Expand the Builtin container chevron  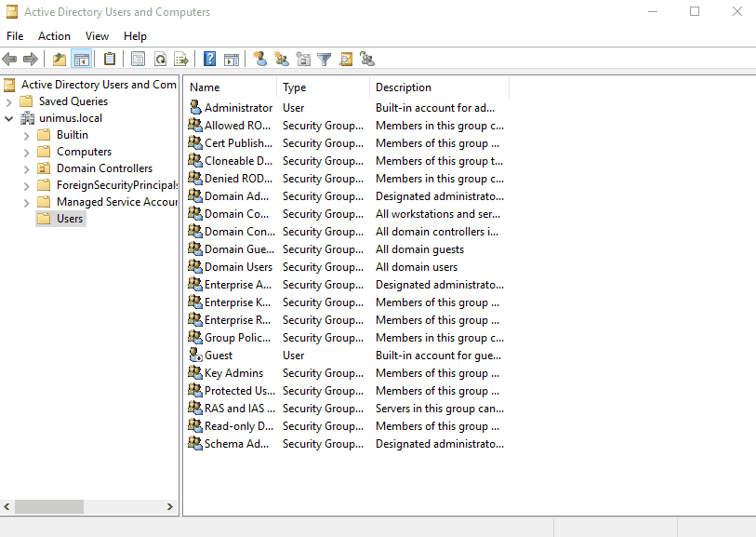(x=27, y=136)
